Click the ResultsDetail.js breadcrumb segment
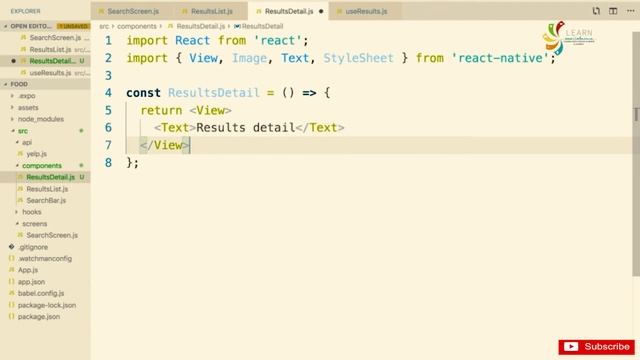Viewport: 640px width, 360px height. click(200, 26)
